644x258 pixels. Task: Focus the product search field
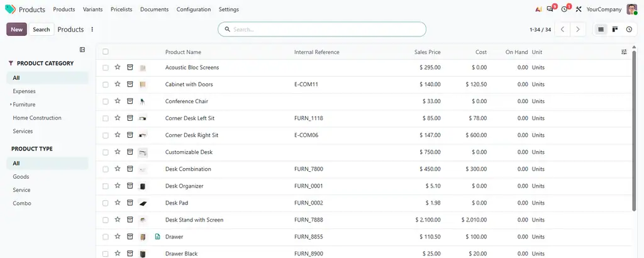322,29
